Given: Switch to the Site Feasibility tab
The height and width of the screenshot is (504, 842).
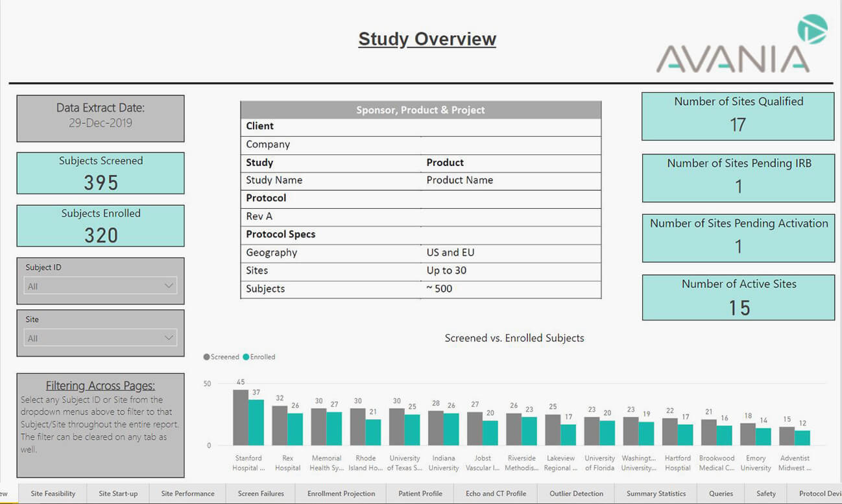Looking at the screenshot, I should coord(53,494).
